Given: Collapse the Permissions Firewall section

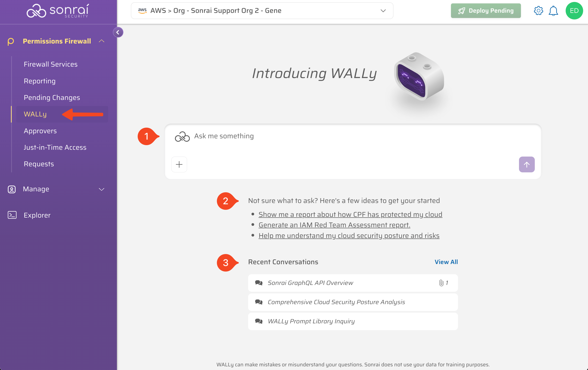Looking at the screenshot, I should pos(102,41).
